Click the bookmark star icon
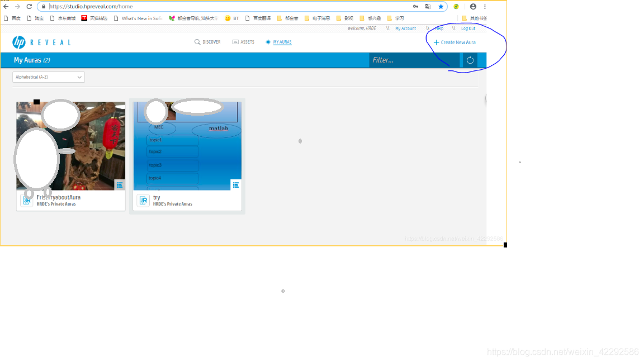This screenshot has width=644, height=362. (441, 7)
